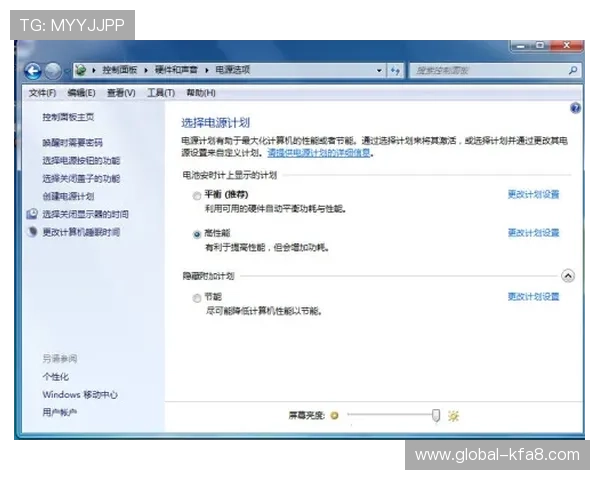This screenshot has width=600, height=480.
Task: Open the address bar history dropdown
Action: 379,70
